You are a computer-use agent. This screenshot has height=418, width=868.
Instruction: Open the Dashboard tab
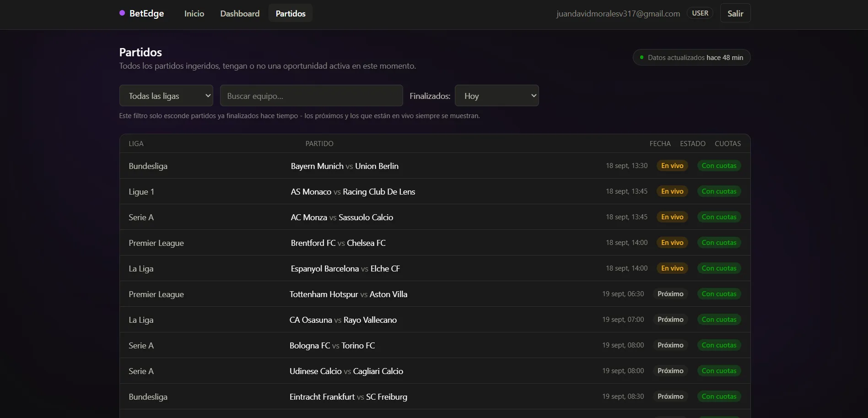pos(240,13)
